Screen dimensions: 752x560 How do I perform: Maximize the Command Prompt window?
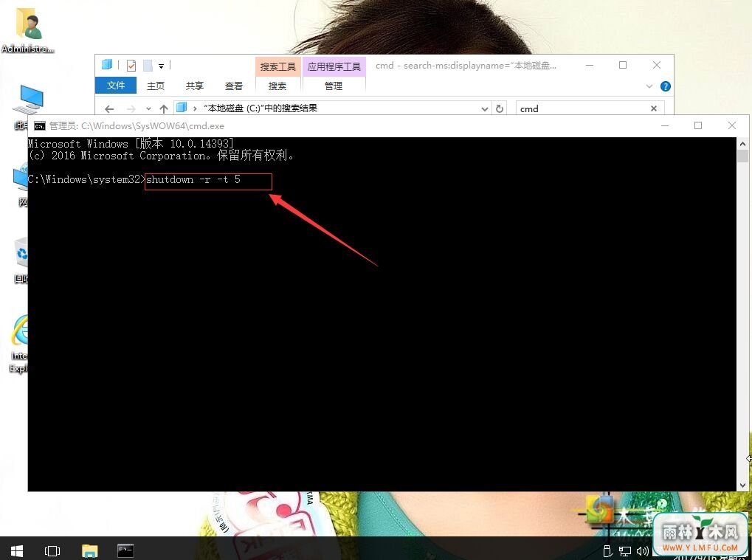click(698, 125)
